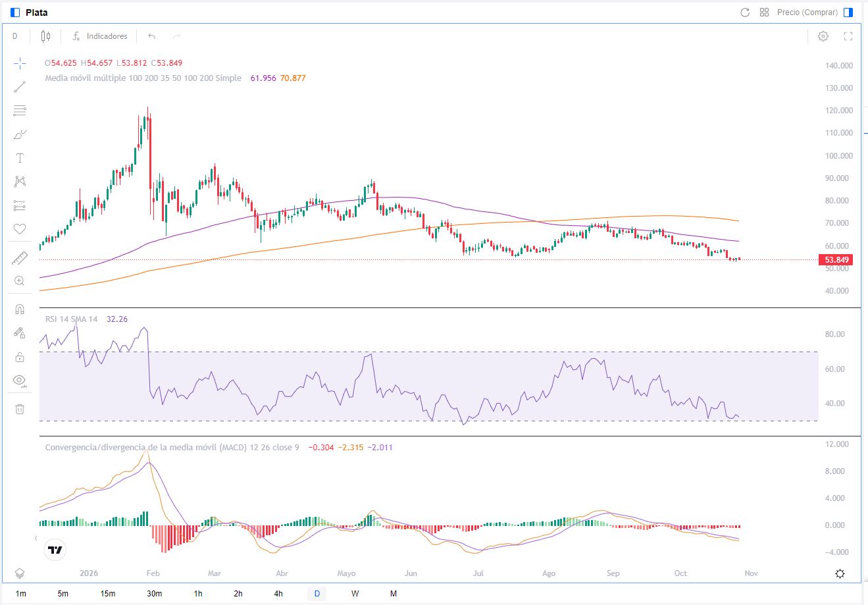Redo the last chart action
868x605 pixels.
click(176, 36)
